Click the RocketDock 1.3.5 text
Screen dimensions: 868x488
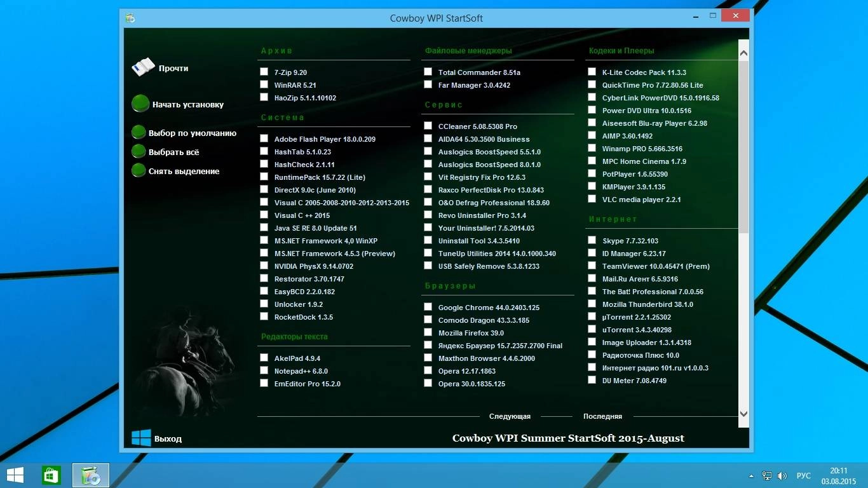(304, 317)
